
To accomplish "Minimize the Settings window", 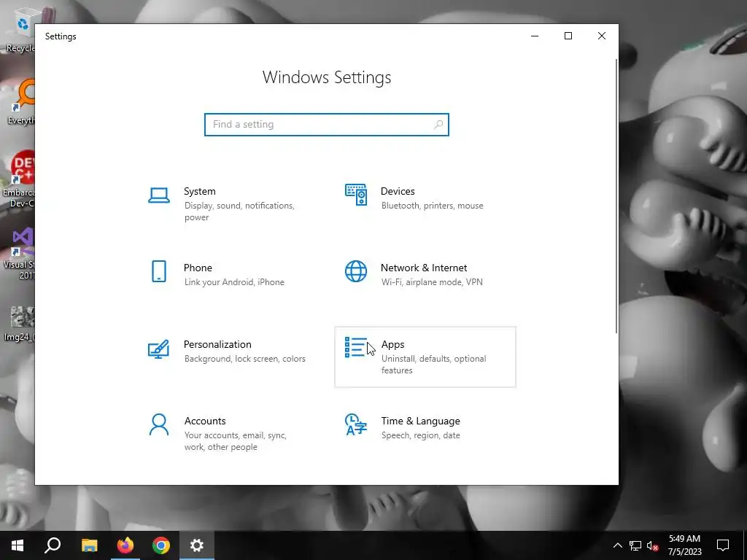I will point(535,36).
